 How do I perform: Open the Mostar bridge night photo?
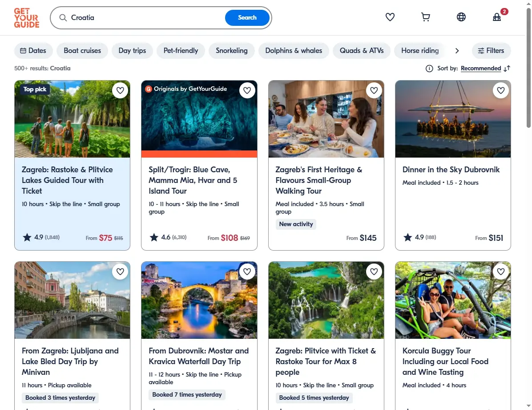pos(199,300)
